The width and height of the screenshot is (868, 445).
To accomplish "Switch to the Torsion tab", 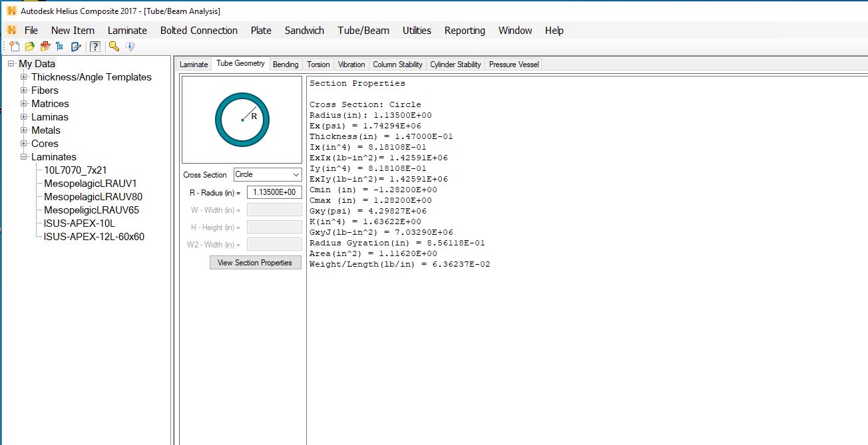I will (x=318, y=65).
